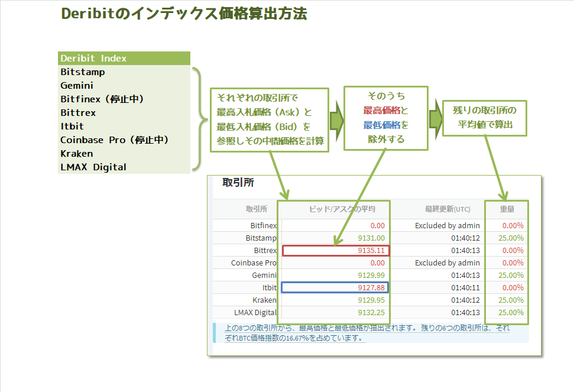Click the title 'Deribitのインデックス価格算出方法'
The width and height of the screenshot is (574, 392).
[x=184, y=14]
